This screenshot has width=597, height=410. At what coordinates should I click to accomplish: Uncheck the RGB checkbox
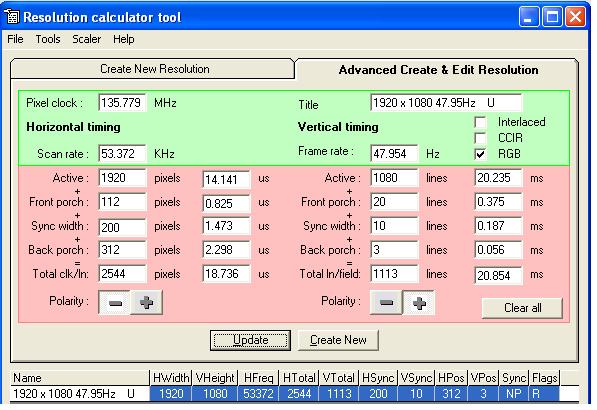pos(480,154)
